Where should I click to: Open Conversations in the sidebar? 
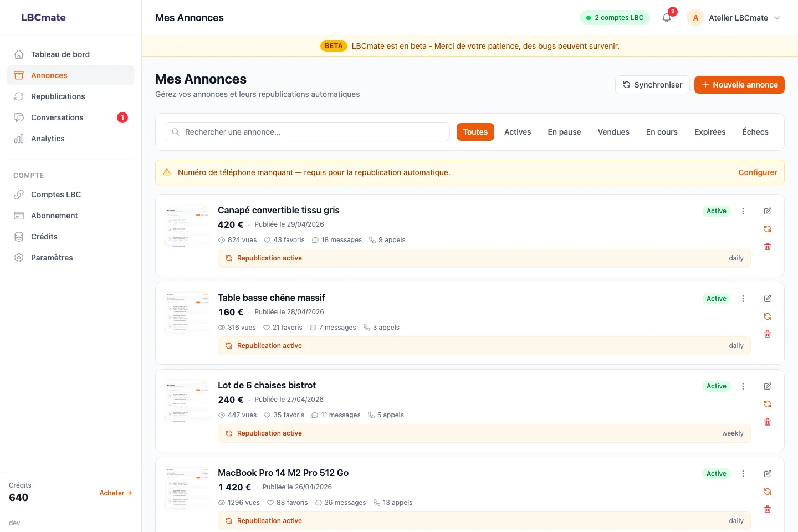70,117
